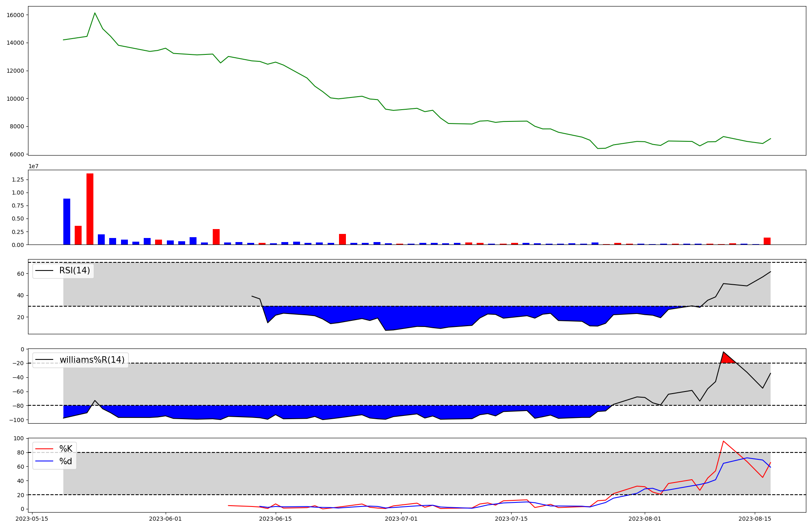812x528 pixels.
Task: Click the 2023-05-15 x-axis date label
Action: pos(32,519)
